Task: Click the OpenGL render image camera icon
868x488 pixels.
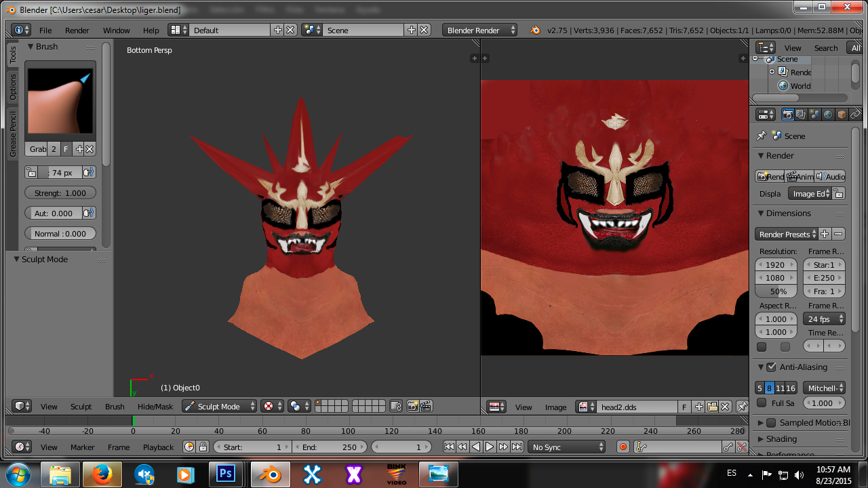Action: click(x=412, y=407)
